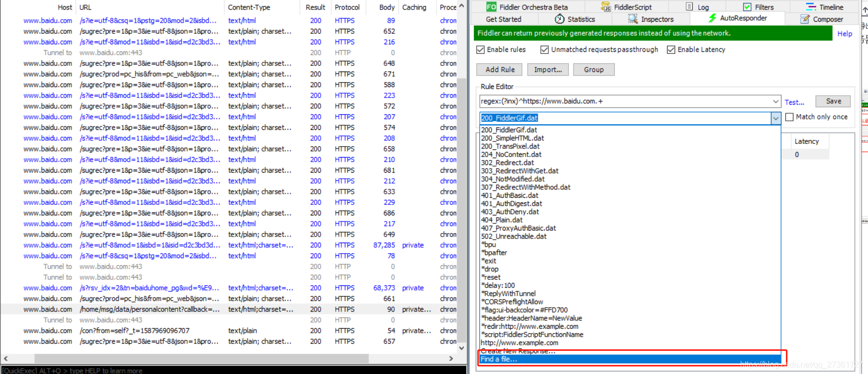Viewport: 868px width, 374px height.
Task: Expand the regex match rule dropdown arrow
Action: tap(775, 101)
